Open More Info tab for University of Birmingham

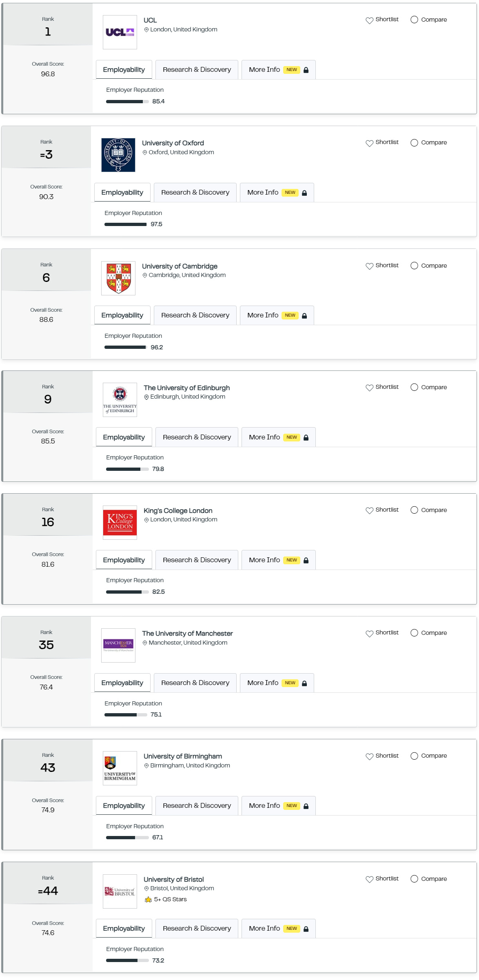click(x=279, y=806)
